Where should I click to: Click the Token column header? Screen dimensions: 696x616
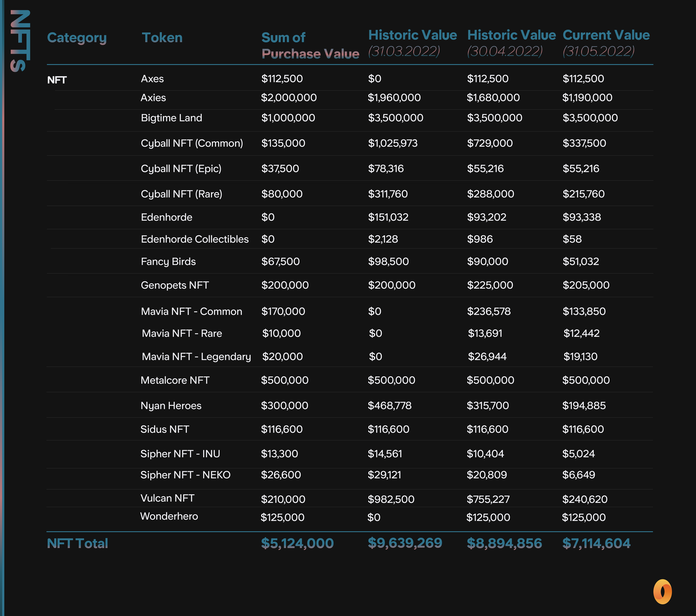tap(162, 37)
